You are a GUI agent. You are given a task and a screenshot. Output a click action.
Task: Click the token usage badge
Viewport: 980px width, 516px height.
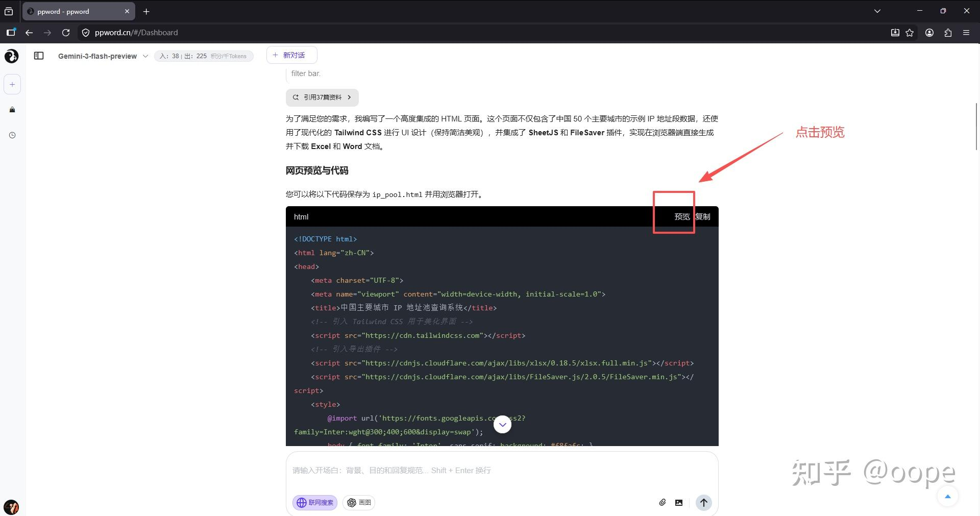[203, 56]
